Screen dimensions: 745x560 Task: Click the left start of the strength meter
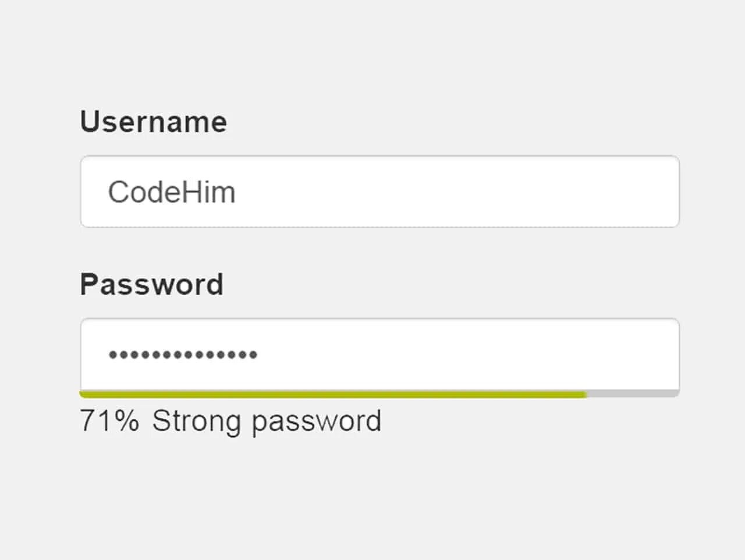point(83,395)
